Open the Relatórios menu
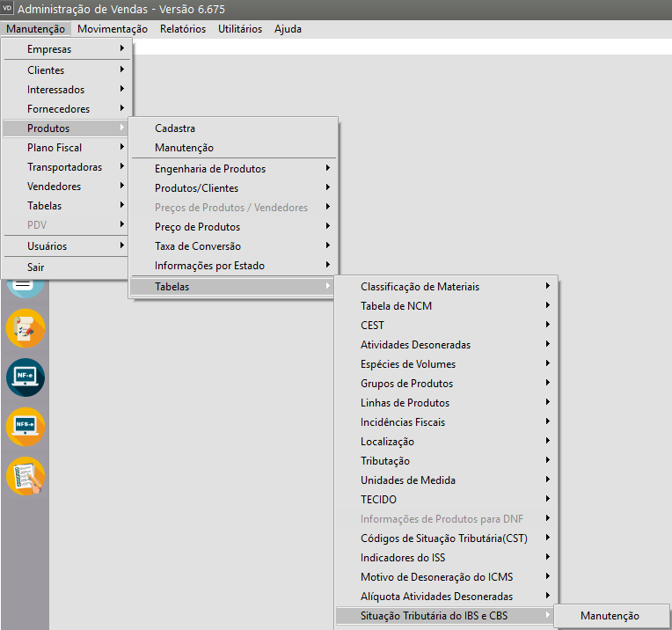The width and height of the screenshot is (672, 630). (183, 29)
